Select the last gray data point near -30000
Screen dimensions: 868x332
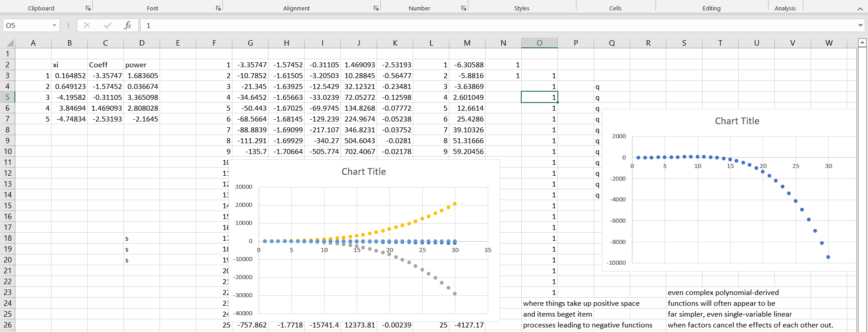(455, 294)
